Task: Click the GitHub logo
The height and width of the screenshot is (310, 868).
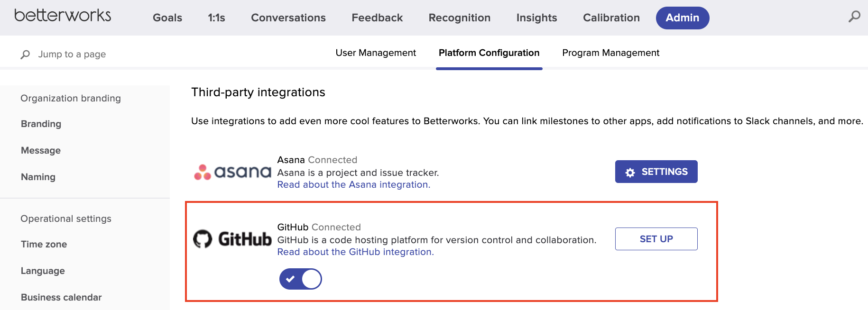Action: coord(232,239)
